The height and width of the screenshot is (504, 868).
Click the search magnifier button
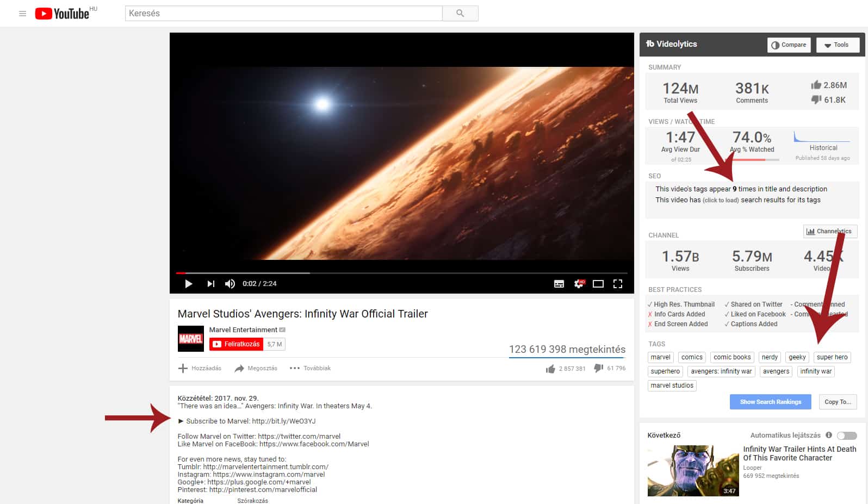pyautogui.click(x=460, y=14)
